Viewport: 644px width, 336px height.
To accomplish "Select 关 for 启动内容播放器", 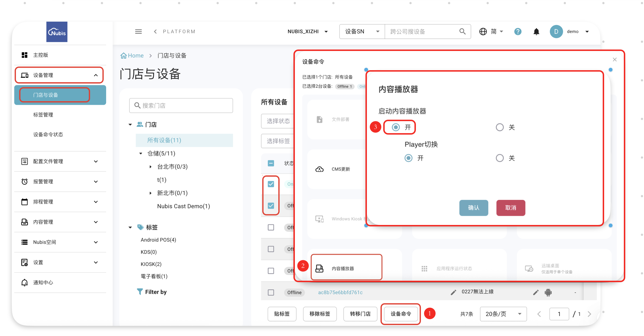I will 499,127.
